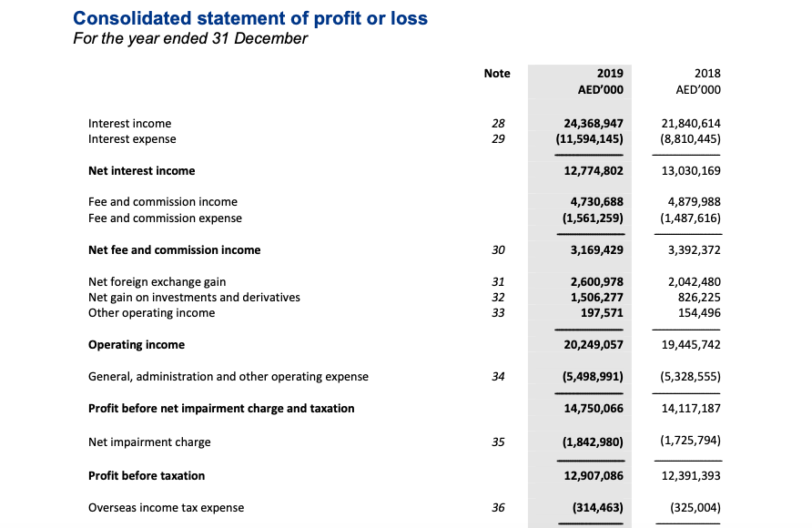812x528 pixels.
Task: Select the shaded 2019 figures column
Action: 579,291
